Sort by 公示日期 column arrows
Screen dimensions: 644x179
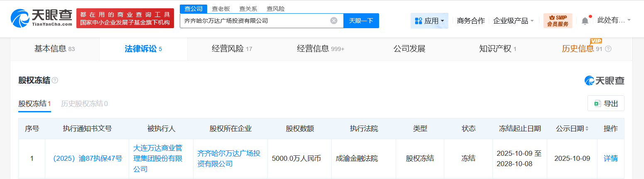click(x=587, y=129)
